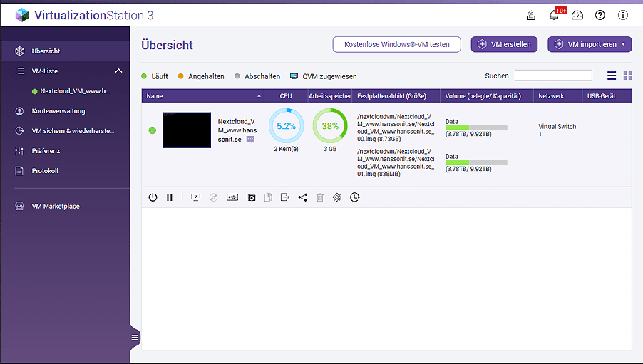Open VM settings gear icon
The image size is (643, 364).
(336, 197)
